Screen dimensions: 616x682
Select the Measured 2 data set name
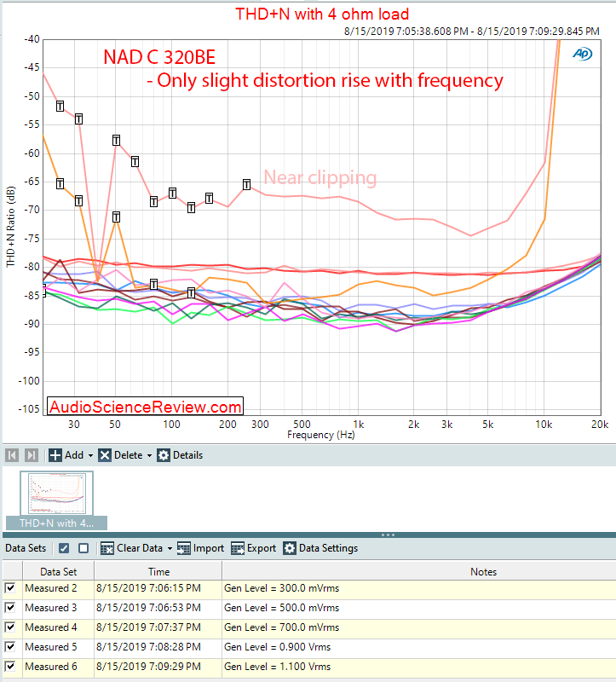51,588
